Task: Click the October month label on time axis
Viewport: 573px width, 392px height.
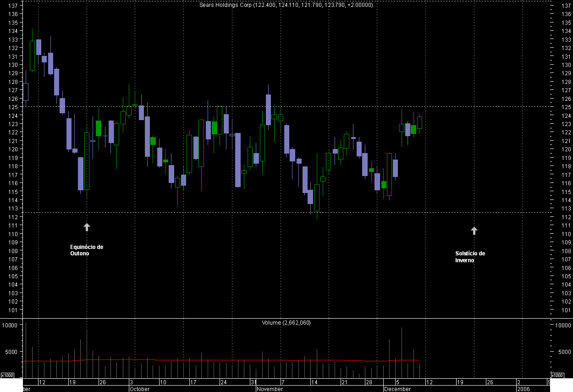Action: (x=140, y=389)
